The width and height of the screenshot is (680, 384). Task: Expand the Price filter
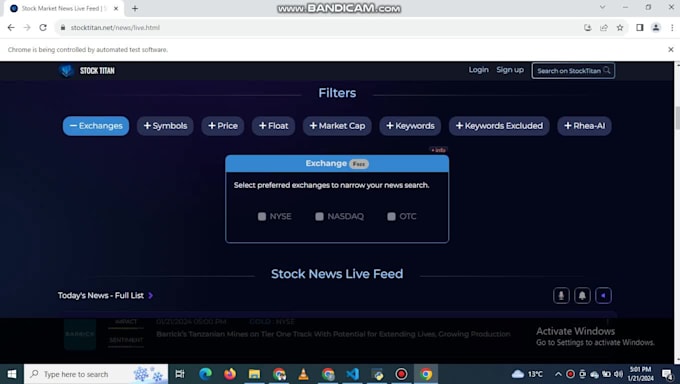tap(222, 126)
